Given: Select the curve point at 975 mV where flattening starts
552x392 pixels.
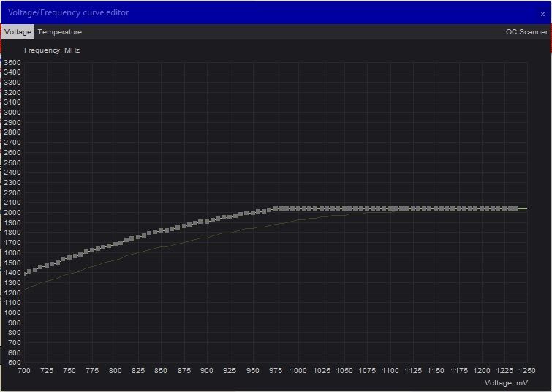Looking at the screenshot, I should [276, 208].
